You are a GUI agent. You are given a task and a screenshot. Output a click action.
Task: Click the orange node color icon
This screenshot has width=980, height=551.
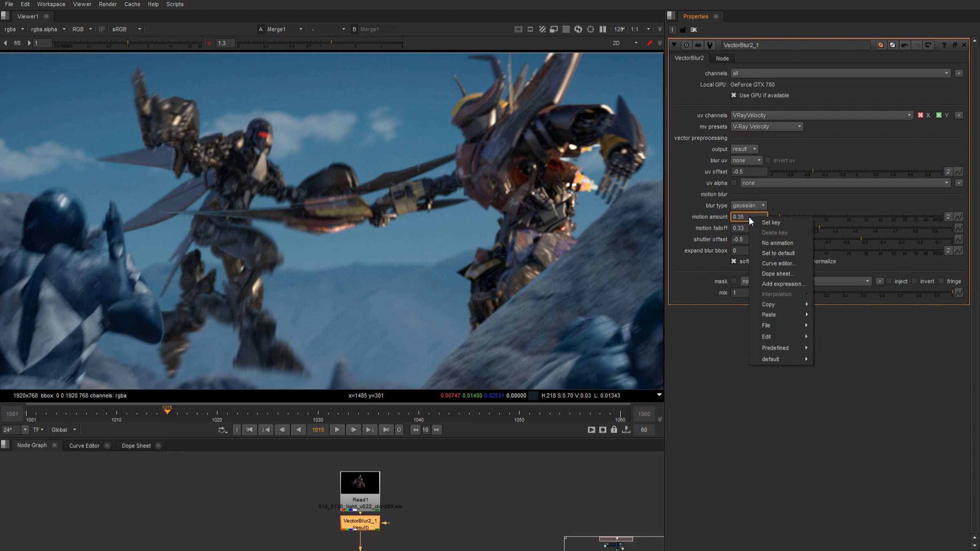click(880, 45)
